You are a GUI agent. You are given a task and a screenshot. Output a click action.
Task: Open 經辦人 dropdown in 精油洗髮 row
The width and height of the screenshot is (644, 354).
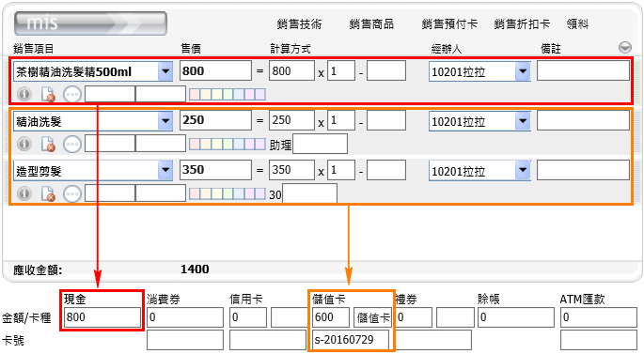tap(523, 121)
